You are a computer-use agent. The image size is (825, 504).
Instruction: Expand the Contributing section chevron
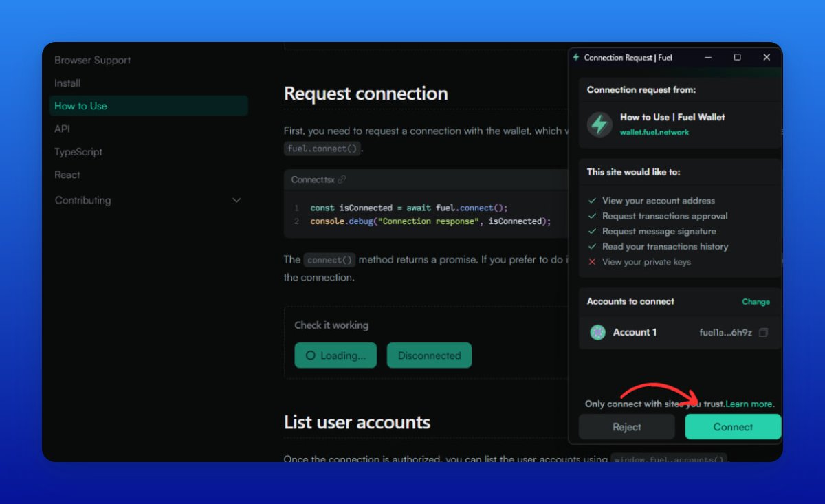click(236, 201)
